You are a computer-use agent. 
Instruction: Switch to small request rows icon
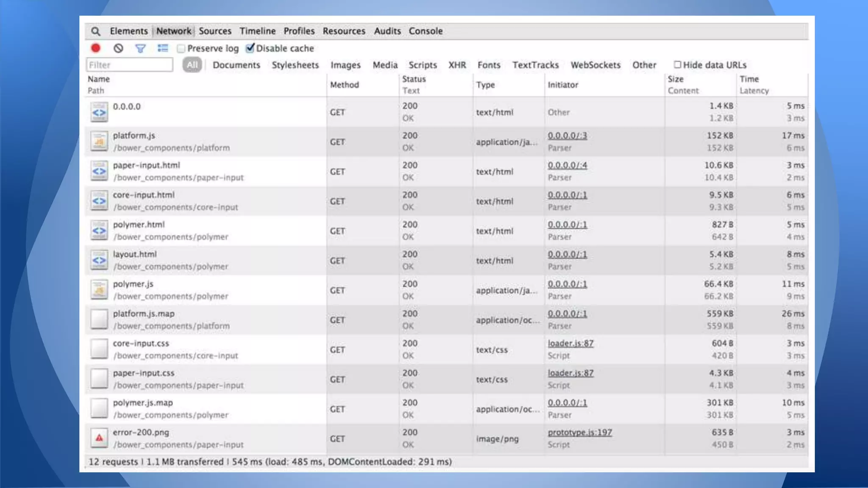click(x=163, y=48)
